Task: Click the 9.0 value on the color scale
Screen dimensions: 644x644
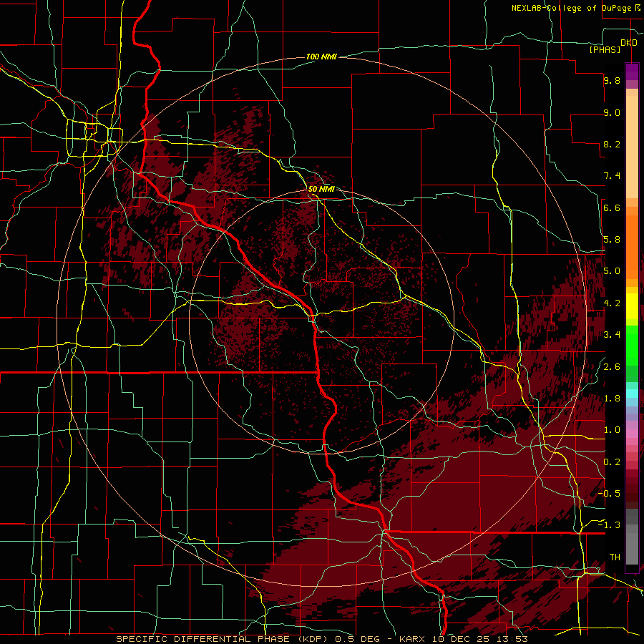Action: coord(612,112)
